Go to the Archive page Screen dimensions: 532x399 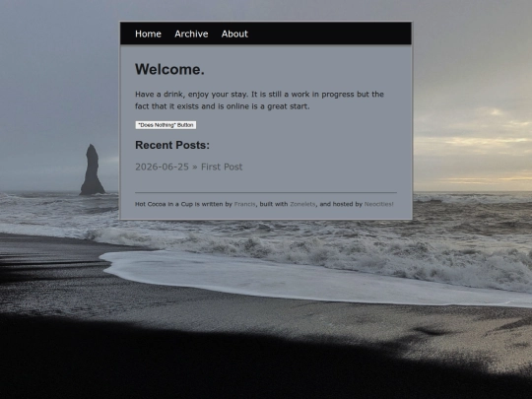click(x=191, y=33)
